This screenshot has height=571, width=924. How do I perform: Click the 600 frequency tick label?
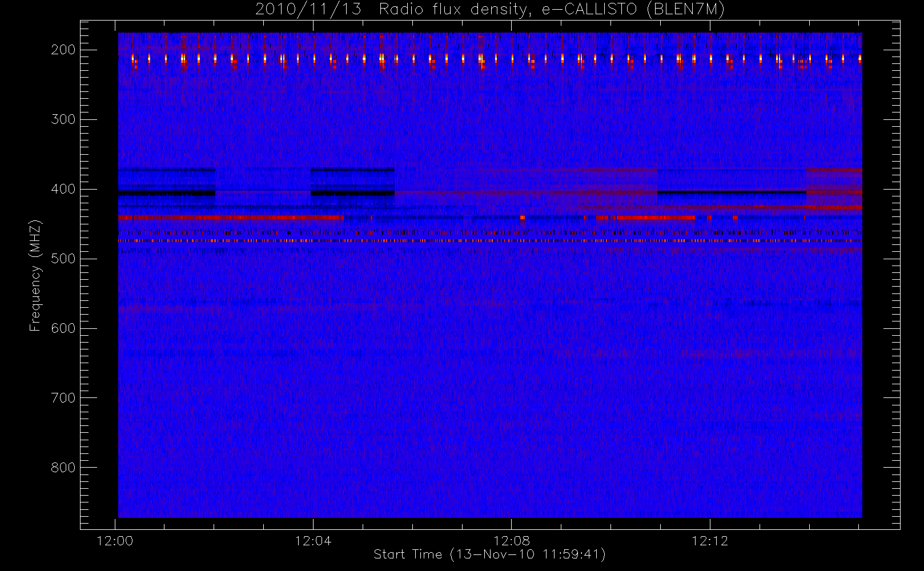coord(63,328)
